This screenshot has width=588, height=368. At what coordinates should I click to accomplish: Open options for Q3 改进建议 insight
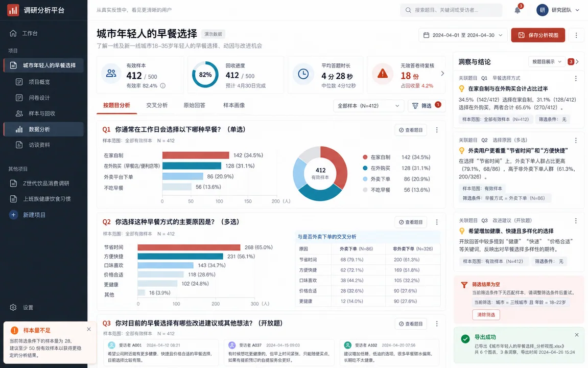(x=576, y=221)
